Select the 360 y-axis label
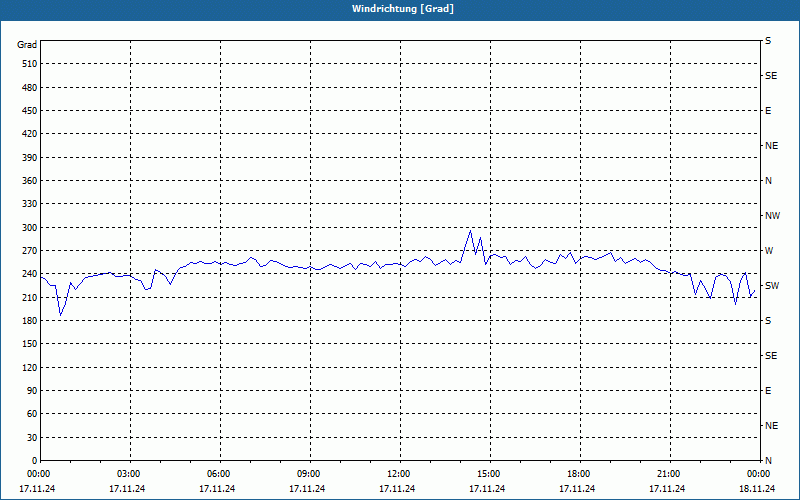The height and width of the screenshot is (500, 800). pyautogui.click(x=30, y=181)
